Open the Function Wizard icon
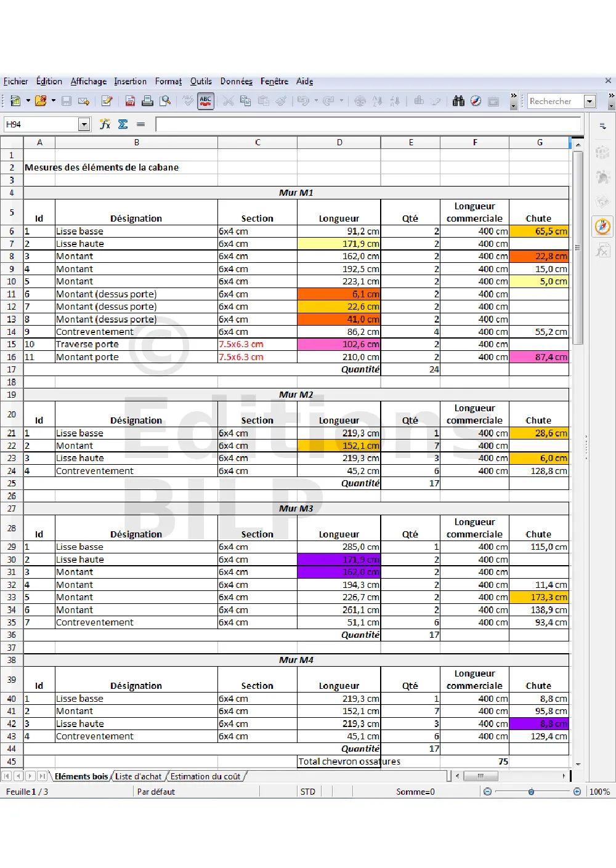 tap(105, 124)
